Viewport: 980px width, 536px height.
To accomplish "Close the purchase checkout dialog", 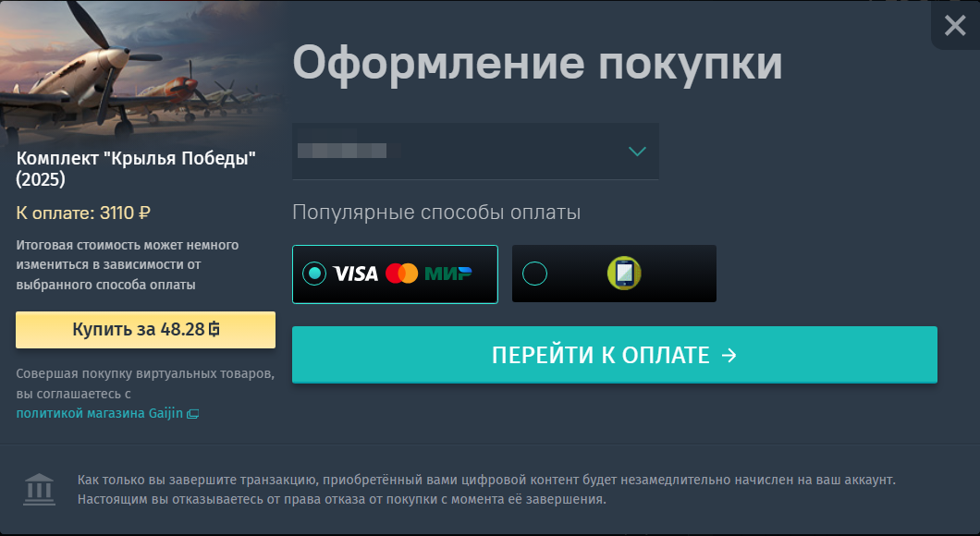I will pos(955,26).
